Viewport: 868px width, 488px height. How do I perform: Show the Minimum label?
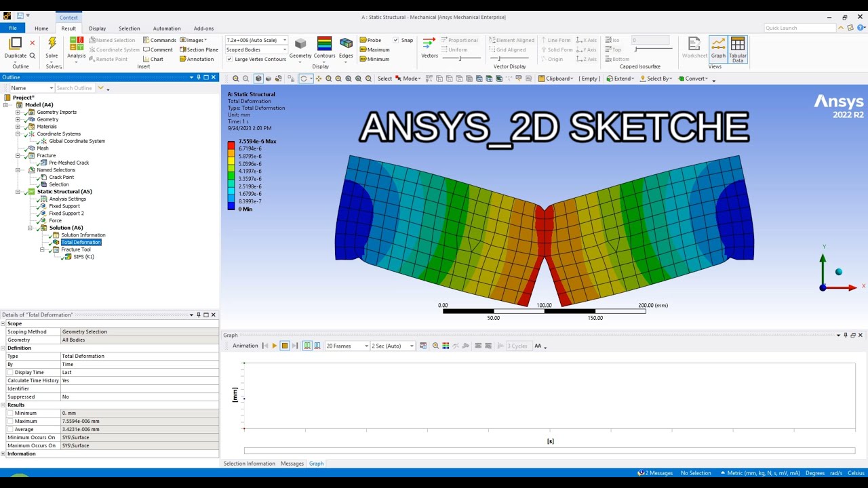coord(374,59)
